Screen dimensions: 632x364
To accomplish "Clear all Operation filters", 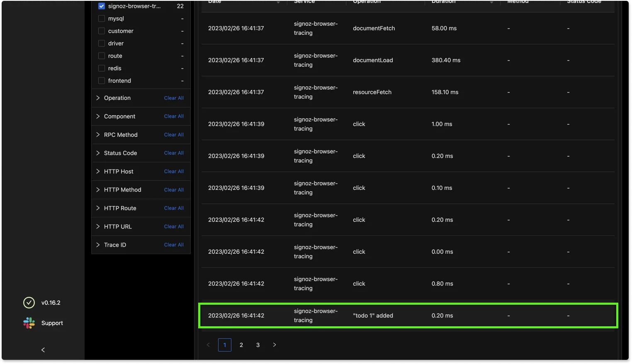I will tap(174, 98).
